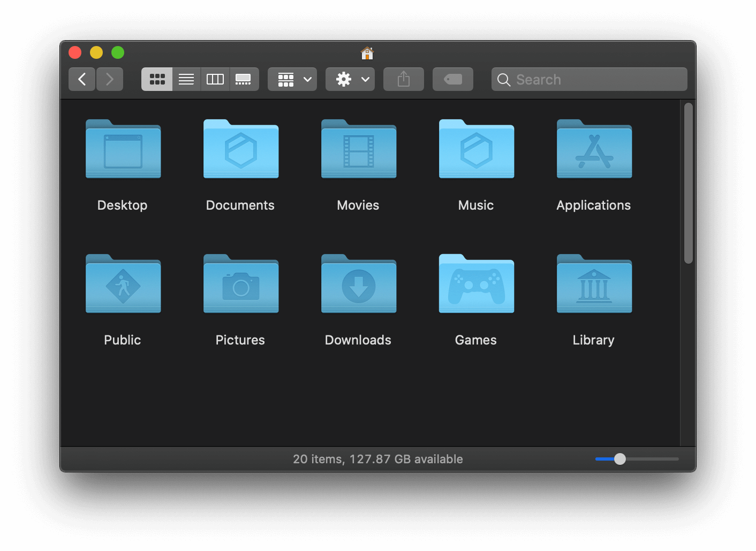Open the Public folder

[x=123, y=285]
